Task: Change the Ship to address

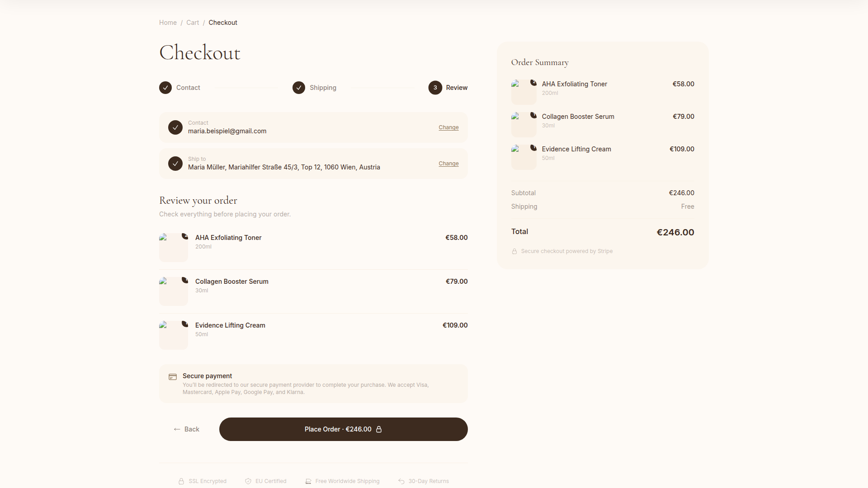Action: point(448,164)
